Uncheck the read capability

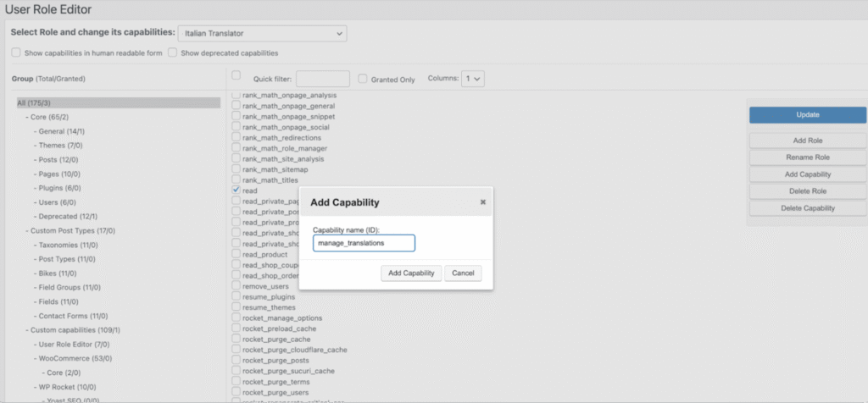click(x=236, y=190)
